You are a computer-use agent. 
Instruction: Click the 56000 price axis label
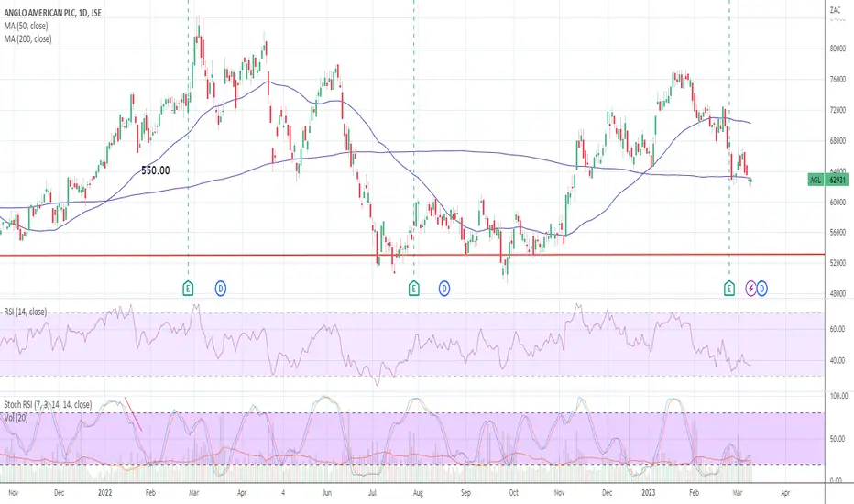pos(838,232)
